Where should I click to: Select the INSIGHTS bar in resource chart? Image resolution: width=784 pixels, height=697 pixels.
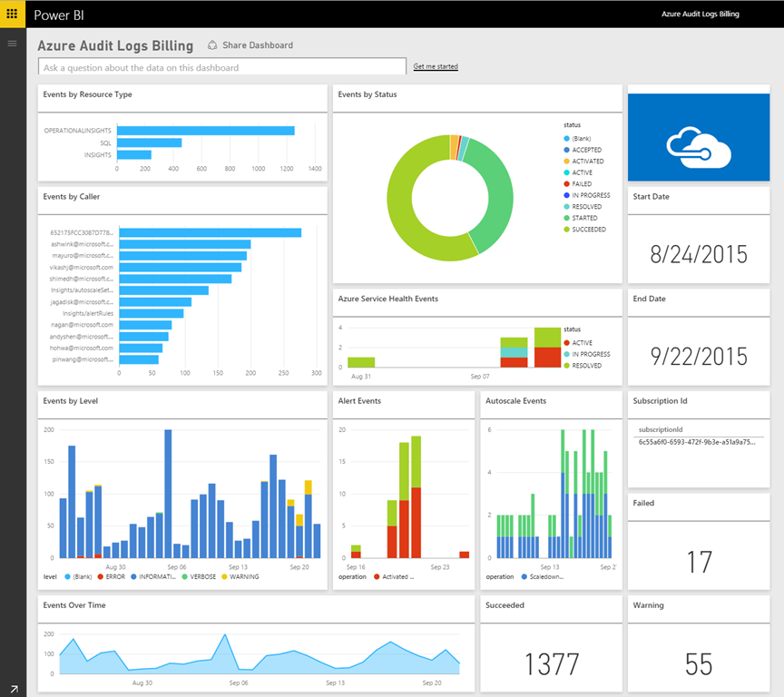(134, 155)
